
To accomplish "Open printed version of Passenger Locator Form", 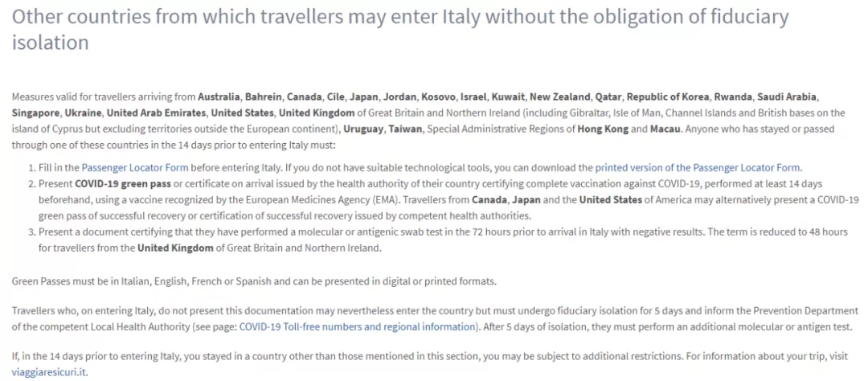I will click(698, 167).
